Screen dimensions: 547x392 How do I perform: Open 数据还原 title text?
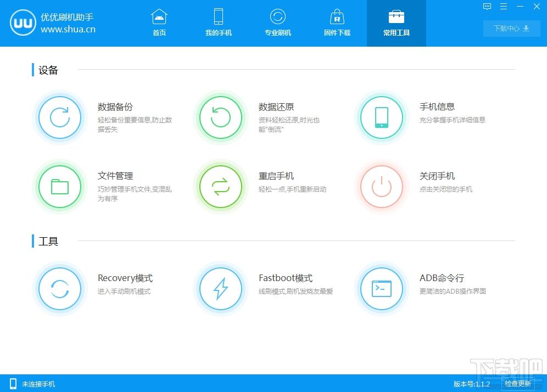(x=276, y=107)
